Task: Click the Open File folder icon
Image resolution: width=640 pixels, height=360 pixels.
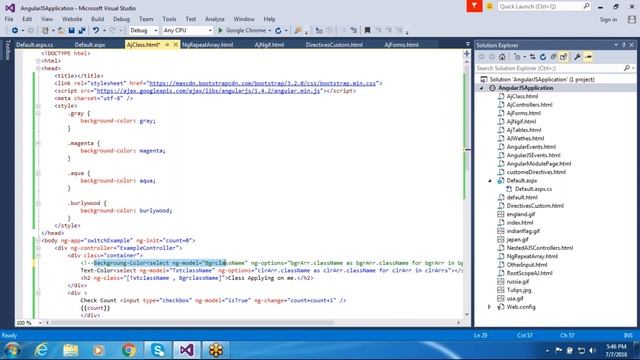Action: point(61,31)
